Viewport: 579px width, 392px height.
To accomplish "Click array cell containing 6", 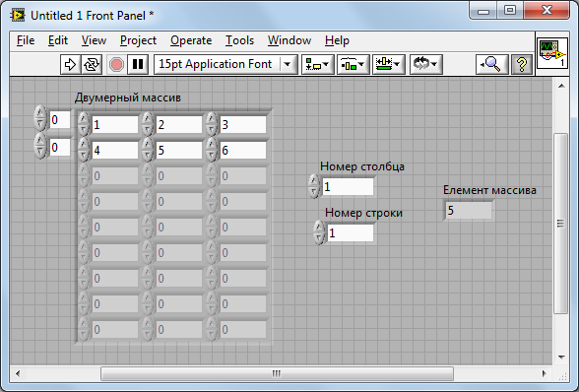I will pos(243,151).
